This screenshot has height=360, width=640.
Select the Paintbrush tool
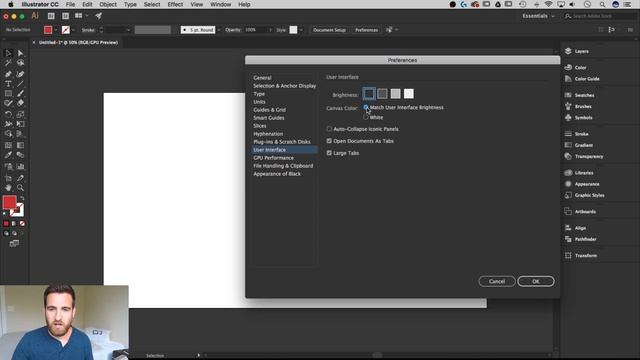coord(20,93)
